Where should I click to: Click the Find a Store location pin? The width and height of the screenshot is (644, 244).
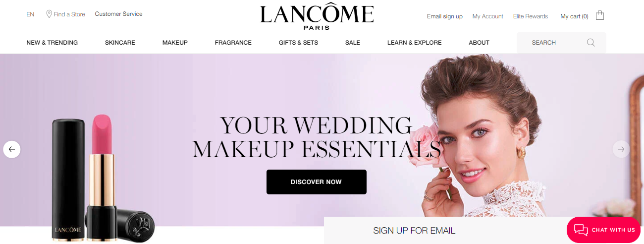coord(49,14)
